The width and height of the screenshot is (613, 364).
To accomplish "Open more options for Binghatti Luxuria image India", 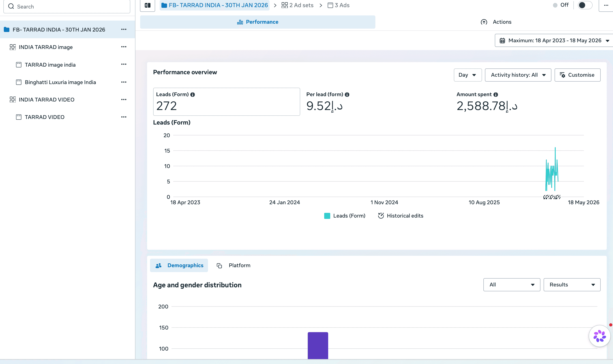I will 124,82.
